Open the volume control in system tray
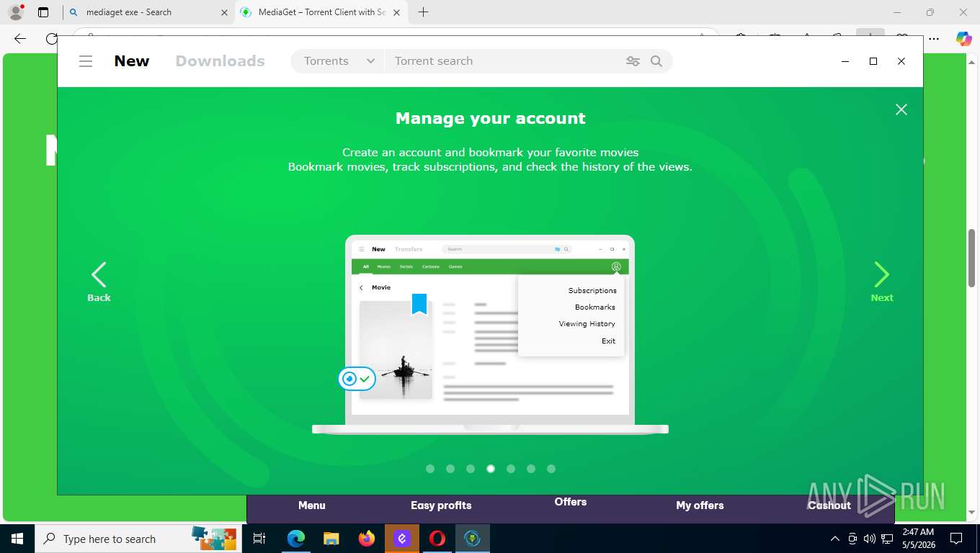The height and width of the screenshot is (553, 980). click(x=870, y=539)
